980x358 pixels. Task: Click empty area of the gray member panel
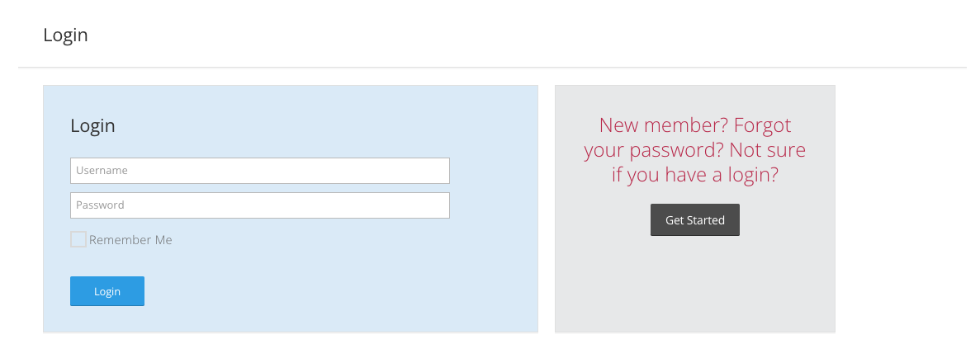(x=694, y=289)
